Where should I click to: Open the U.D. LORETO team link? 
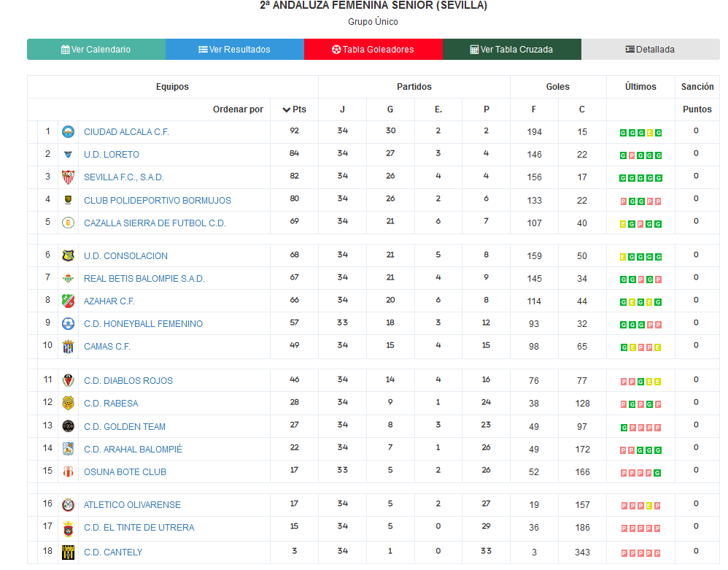pyautogui.click(x=112, y=155)
